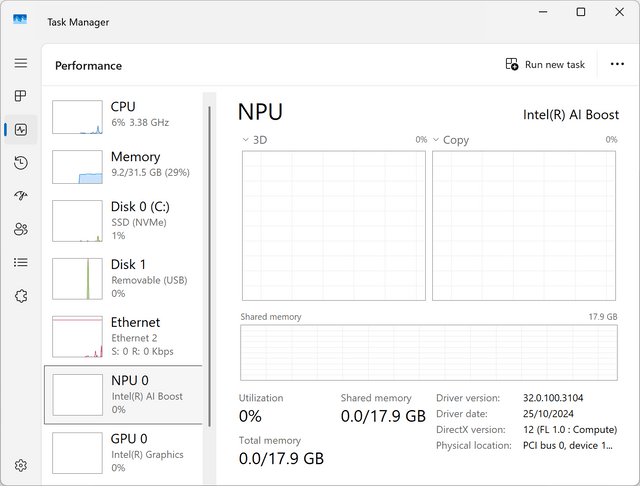Select Memory in the performance list

pyautogui.click(x=123, y=167)
